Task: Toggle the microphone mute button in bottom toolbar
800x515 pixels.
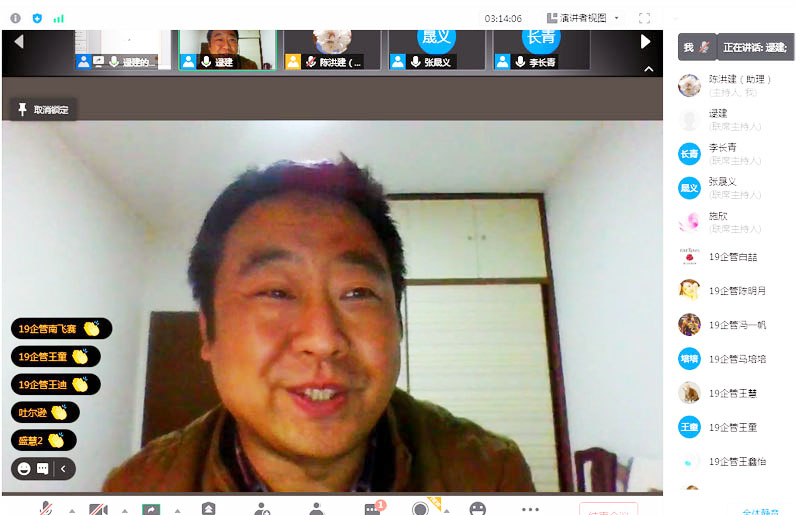Action: pyautogui.click(x=46, y=509)
